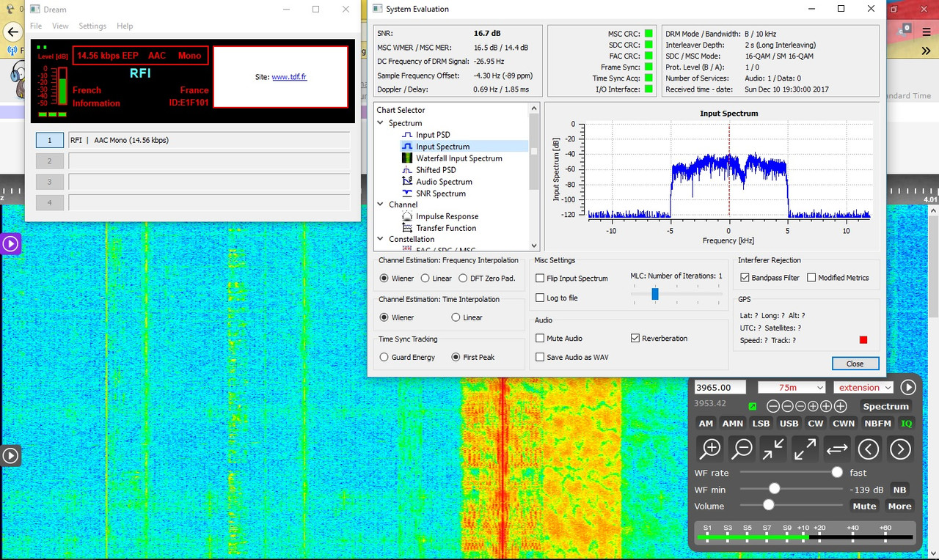
Task: Enable Flip Input Spectrum checkbox
Action: (x=540, y=278)
